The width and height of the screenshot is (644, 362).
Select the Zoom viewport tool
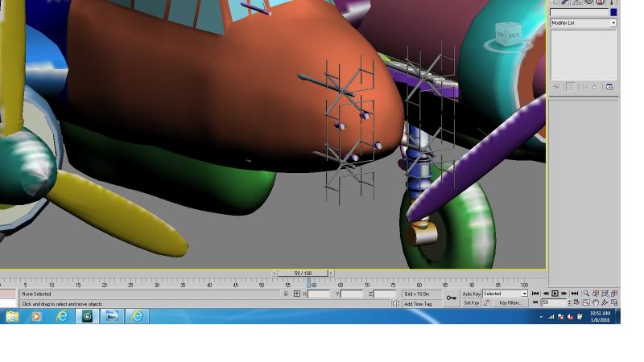[587, 294]
